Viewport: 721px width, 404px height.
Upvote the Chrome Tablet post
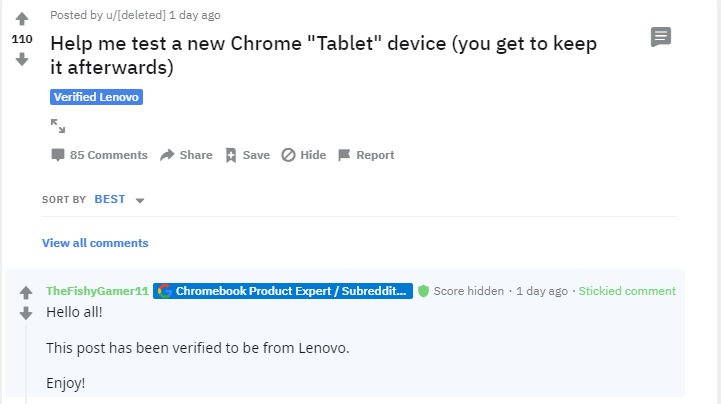point(22,19)
